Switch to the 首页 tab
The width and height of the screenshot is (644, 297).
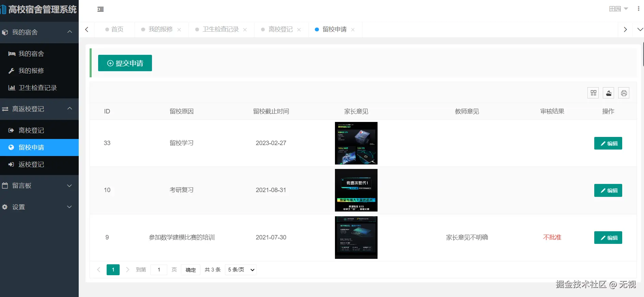tap(114, 30)
